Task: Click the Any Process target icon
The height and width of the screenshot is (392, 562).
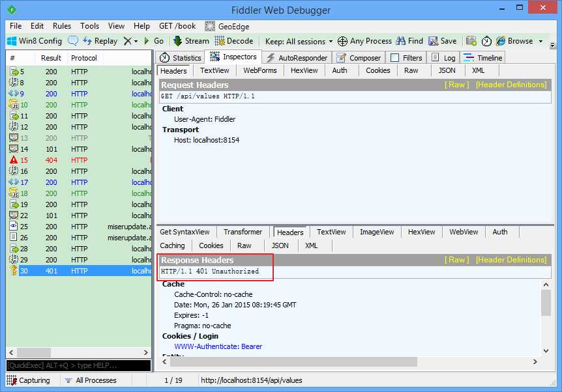Action: pos(342,41)
